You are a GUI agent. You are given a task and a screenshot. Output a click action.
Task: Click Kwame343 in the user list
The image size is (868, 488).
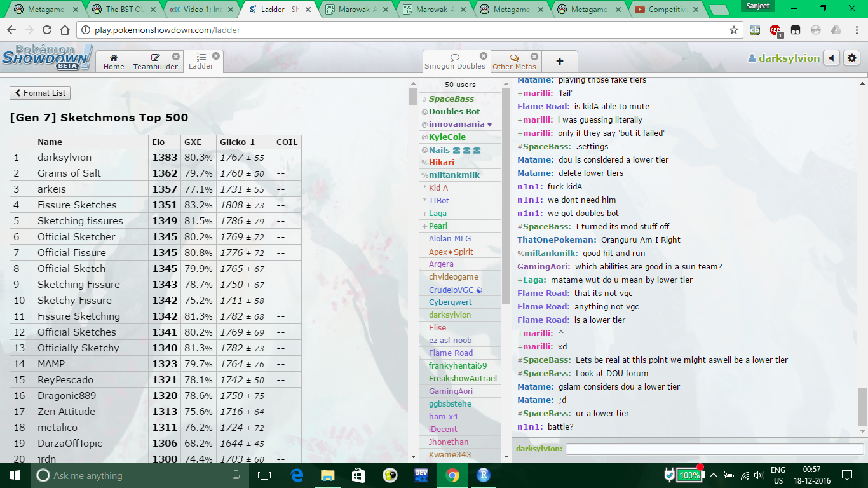[x=450, y=454]
